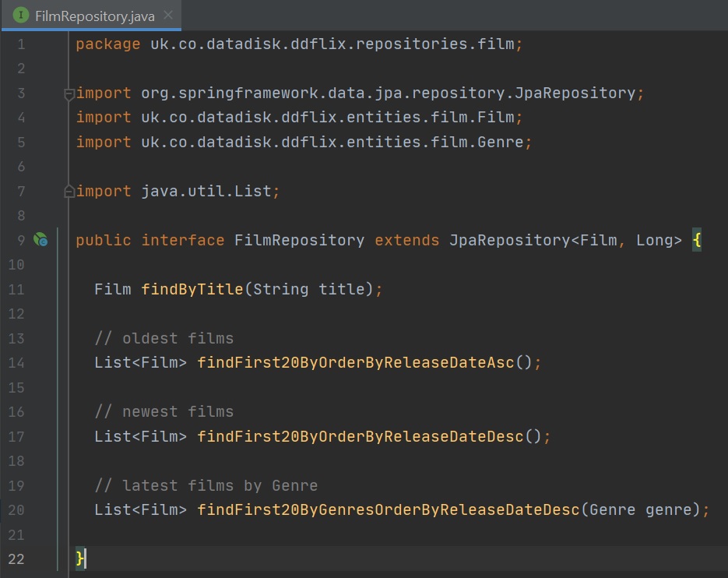The height and width of the screenshot is (578, 728).
Task: Click the "// oldest films" comment
Action: coord(164,339)
